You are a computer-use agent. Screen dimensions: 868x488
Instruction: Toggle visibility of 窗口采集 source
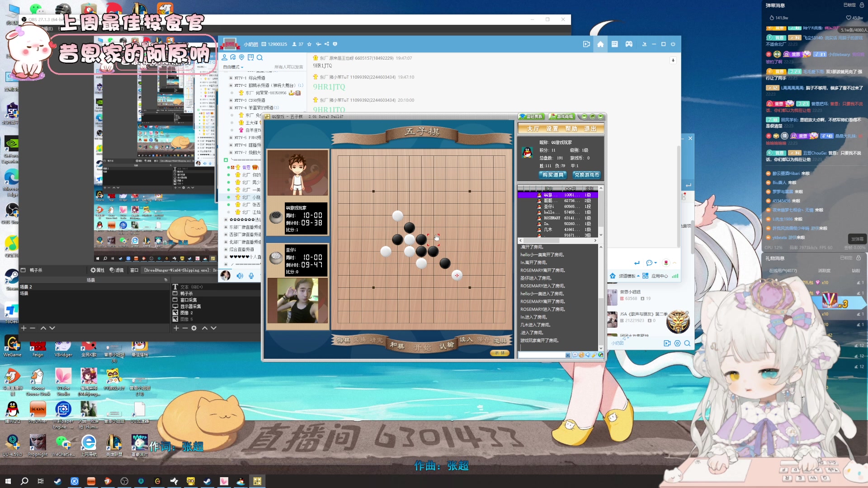click(175, 300)
